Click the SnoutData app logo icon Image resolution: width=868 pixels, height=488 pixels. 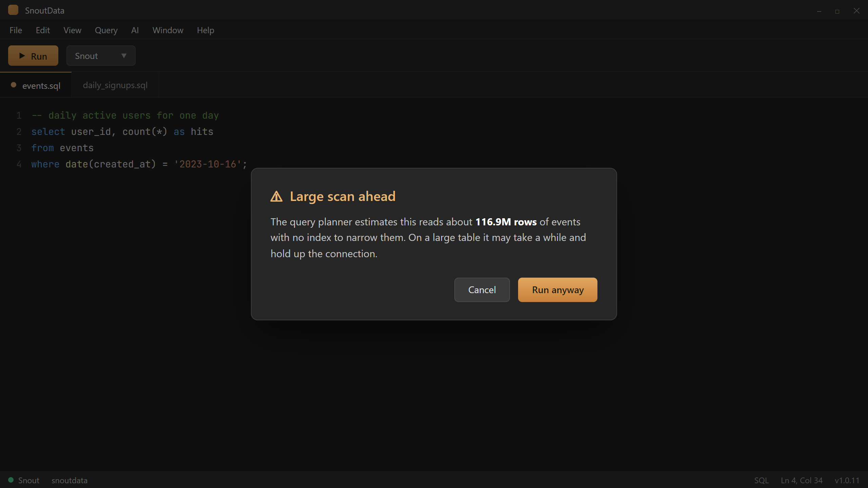pos(13,10)
